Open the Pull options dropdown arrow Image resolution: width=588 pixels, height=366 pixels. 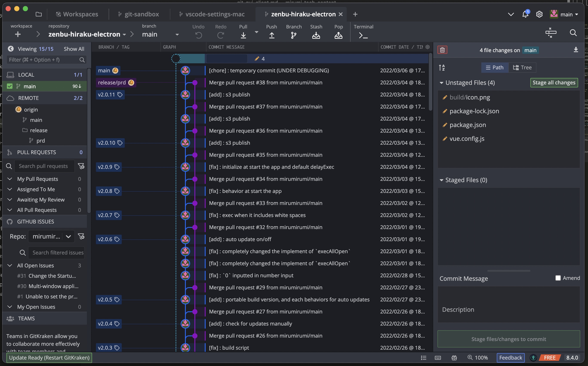click(x=257, y=32)
